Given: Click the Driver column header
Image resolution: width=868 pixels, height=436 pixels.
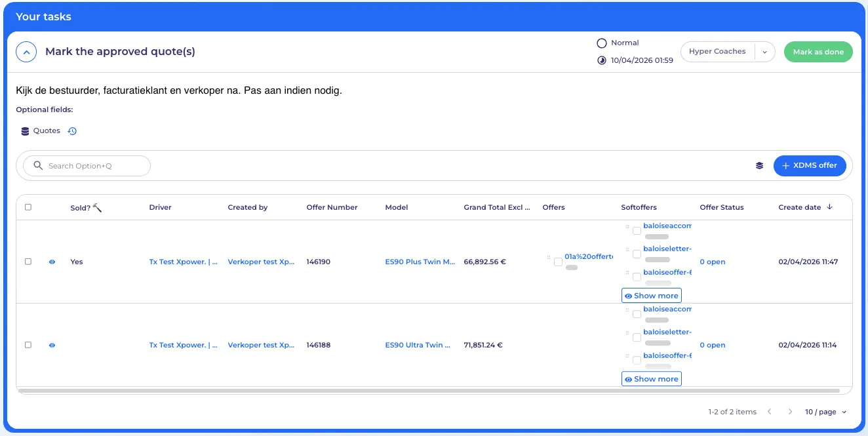Looking at the screenshot, I should point(160,207).
